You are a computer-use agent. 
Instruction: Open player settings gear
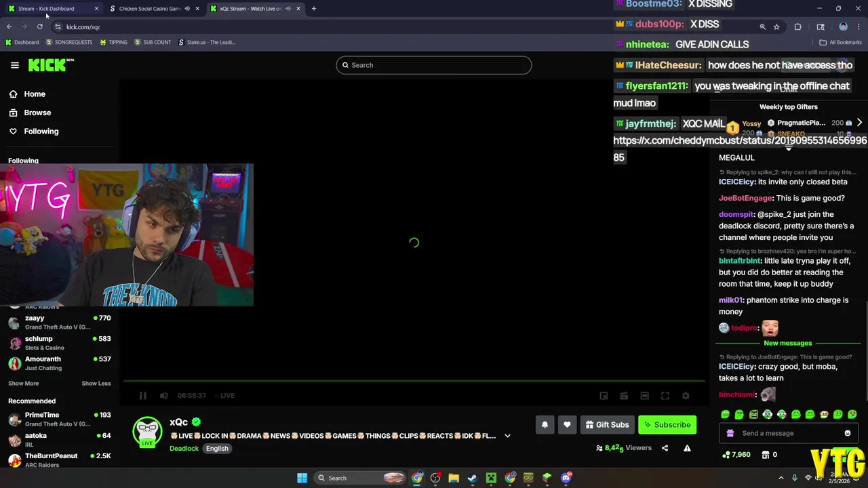pos(686,396)
